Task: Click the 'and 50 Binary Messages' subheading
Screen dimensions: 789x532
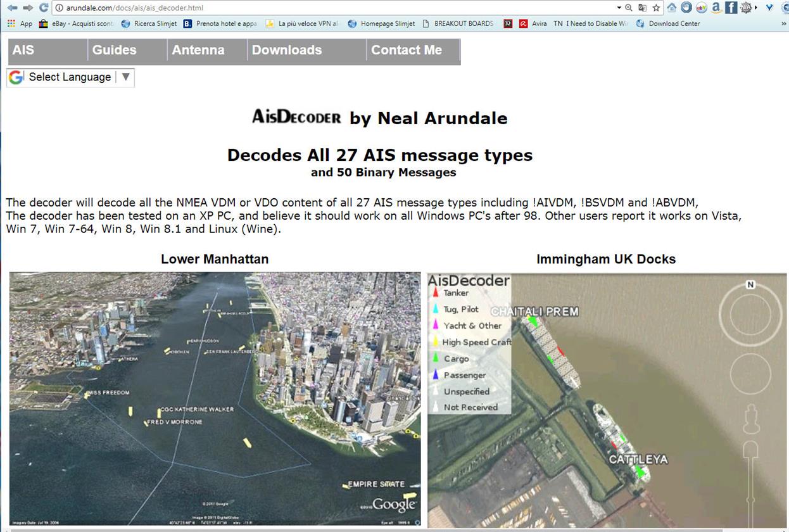Action: click(x=383, y=172)
